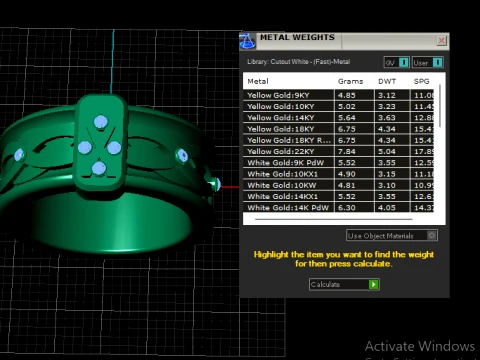Click the Metal Weights flask icon
Image resolution: width=480 pixels, height=360 pixels.
coord(248,41)
